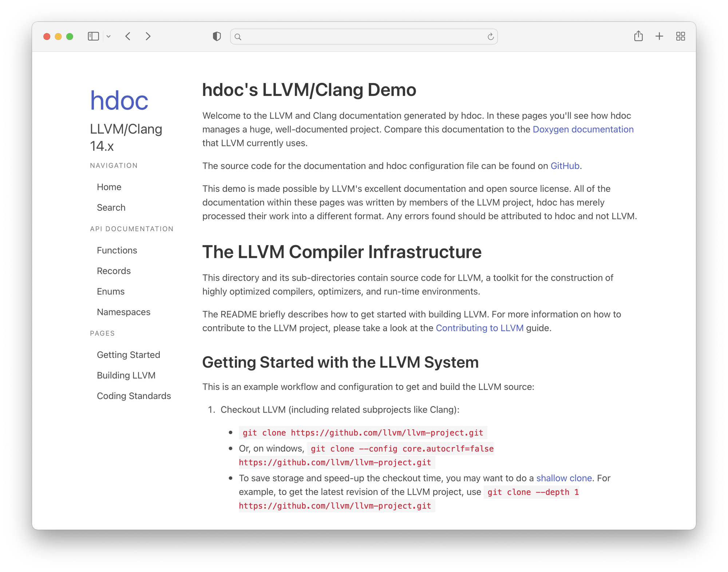The image size is (728, 572).
Task: Follow the shallow clone link
Action: (x=564, y=478)
